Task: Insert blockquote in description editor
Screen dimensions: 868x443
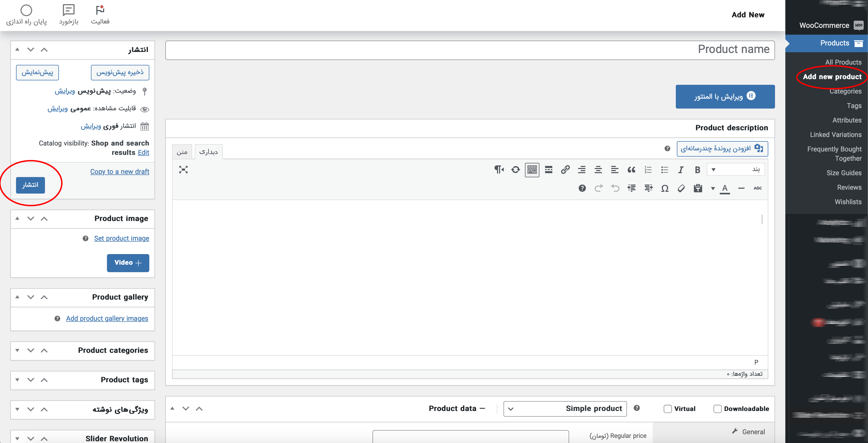Action: point(631,170)
